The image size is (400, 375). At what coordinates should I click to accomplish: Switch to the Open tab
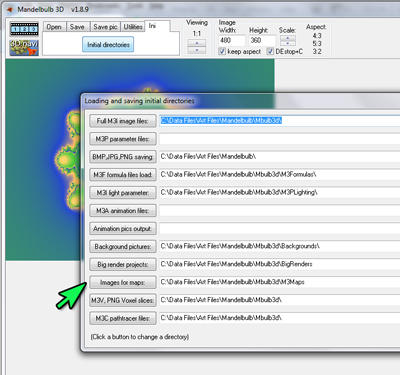click(54, 27)
